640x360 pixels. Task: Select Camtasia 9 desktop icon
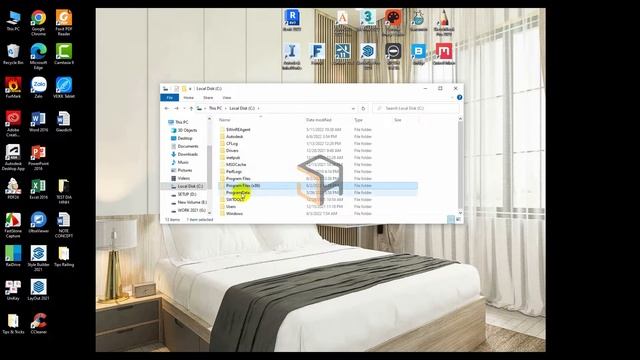(64, 54)
